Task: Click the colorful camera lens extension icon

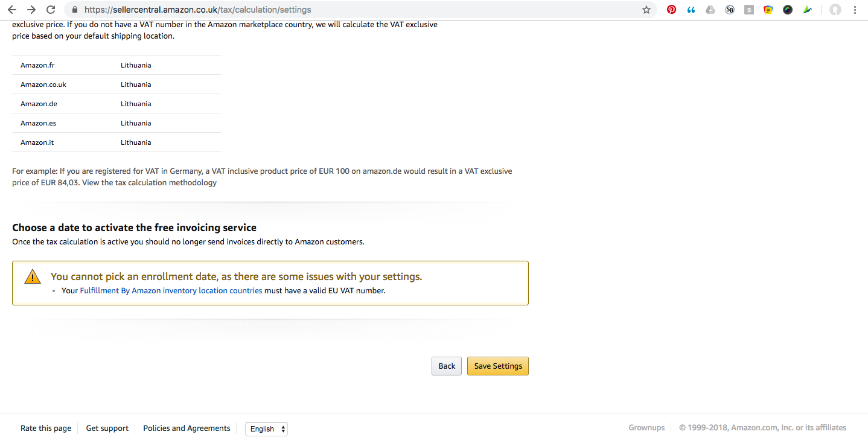Action: click(x=788, y=10)
